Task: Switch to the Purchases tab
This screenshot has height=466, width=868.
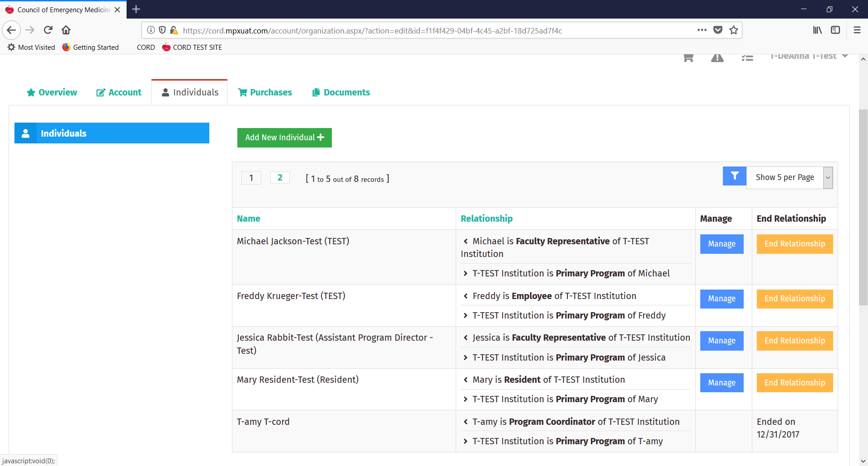Action: click(x=265, y=92)
